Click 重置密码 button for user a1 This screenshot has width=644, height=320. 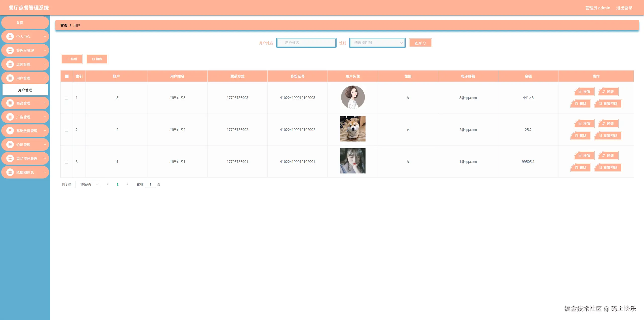(x=608, y=168)
